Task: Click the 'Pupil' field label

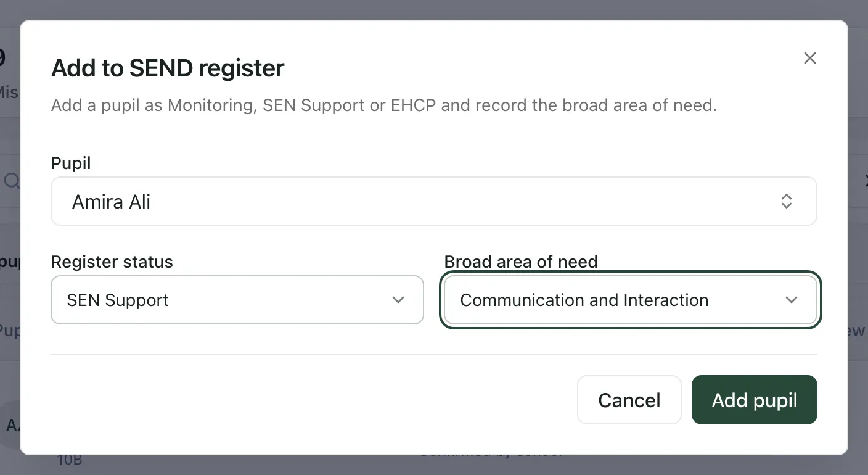Action: pos(71,163)
